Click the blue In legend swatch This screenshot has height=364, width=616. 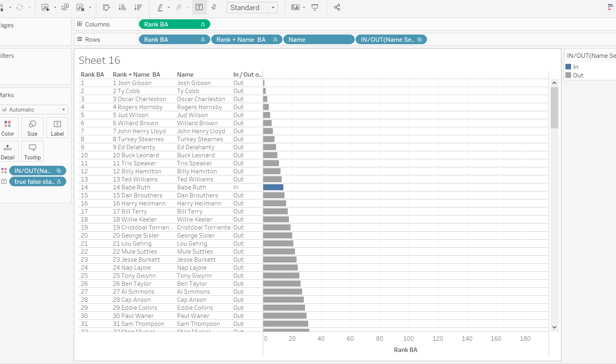click(x=568, y=67)
